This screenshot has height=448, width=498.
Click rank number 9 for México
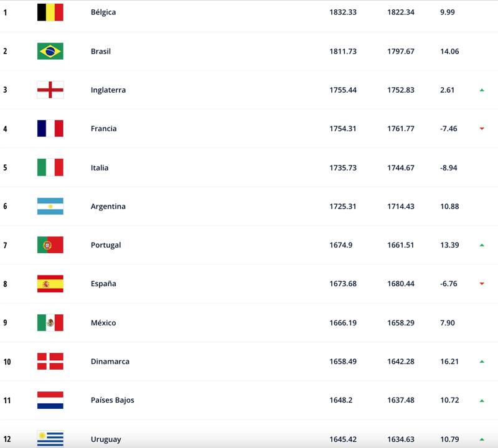5,323
